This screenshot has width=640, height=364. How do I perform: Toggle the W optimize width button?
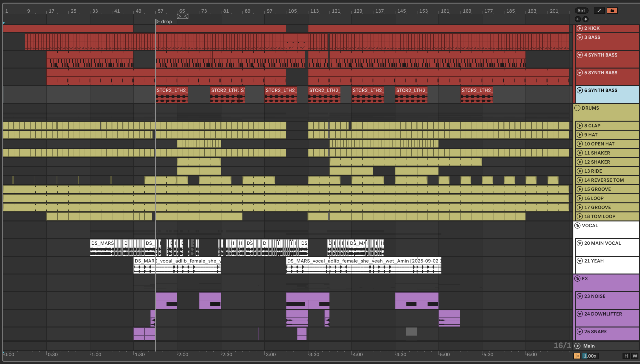pyautogui.click(x=635, y=356)
